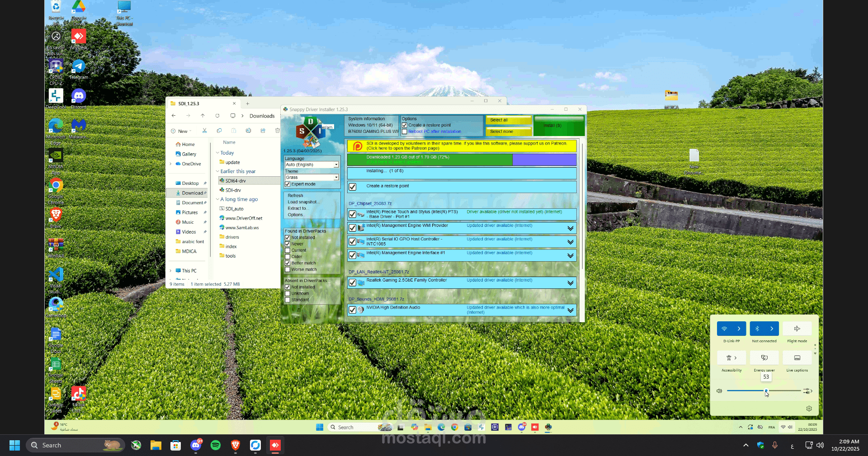Toggle the Better match checkbox
This screenshot has height=456, width=868.
287,263
